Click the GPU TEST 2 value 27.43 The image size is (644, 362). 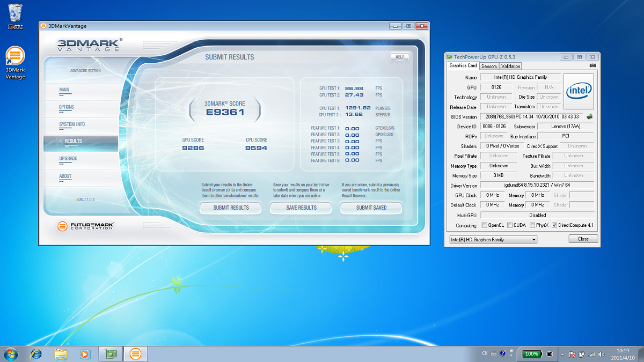(354, 94)
